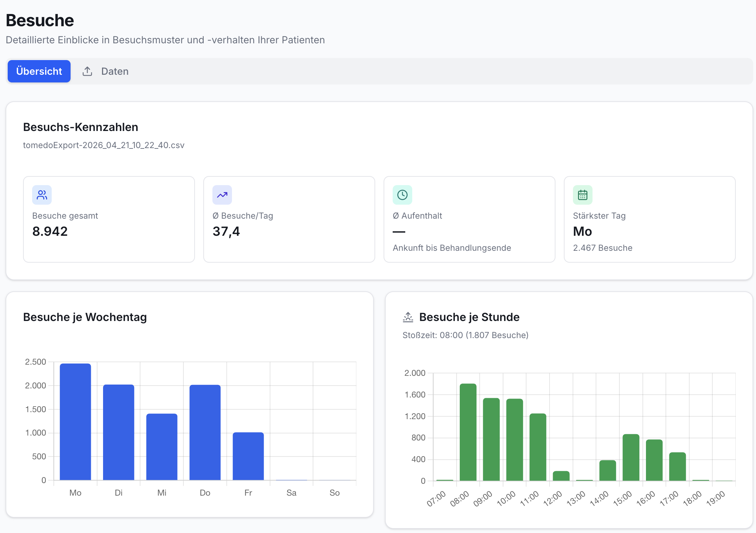
Task: Click the trending arrow icon above Besuche/Tag
Action: [222, 195]
